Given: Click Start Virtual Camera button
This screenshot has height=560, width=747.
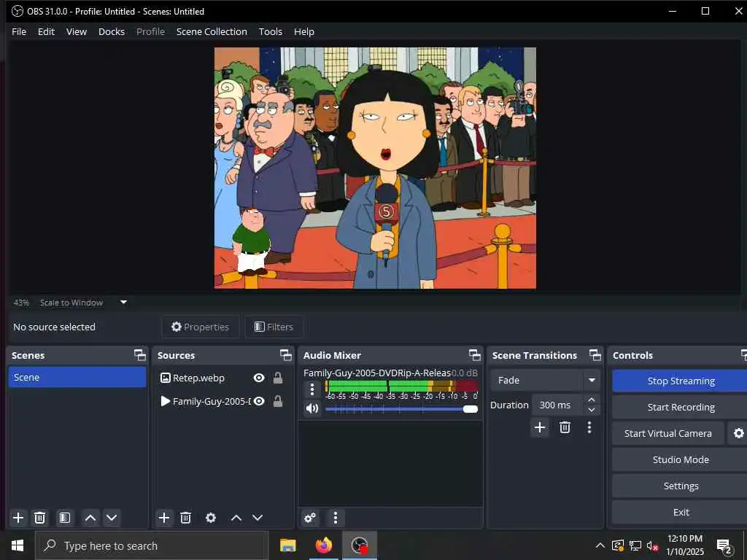Looking at the screenshot, I should pyautogui.click(x=668, y=433).
